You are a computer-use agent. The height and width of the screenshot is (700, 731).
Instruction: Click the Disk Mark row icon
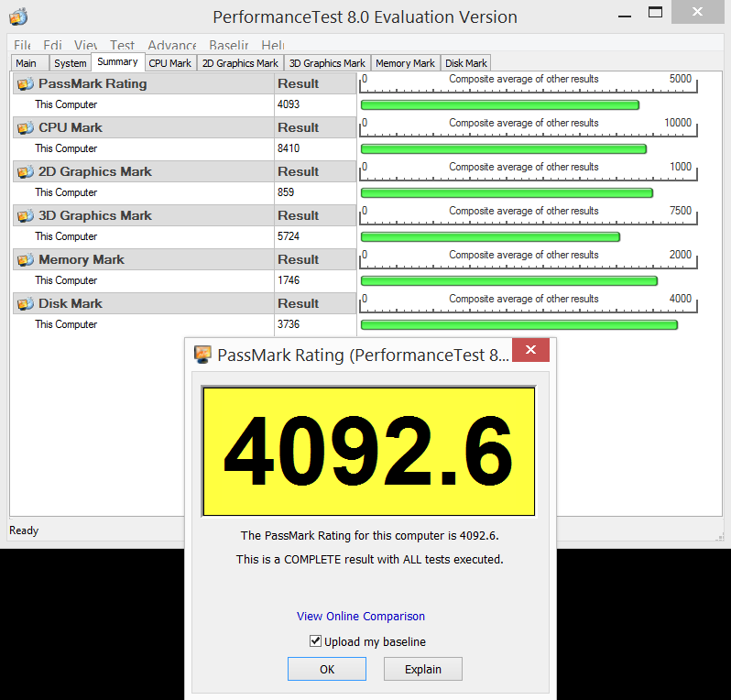coord(26,303)
